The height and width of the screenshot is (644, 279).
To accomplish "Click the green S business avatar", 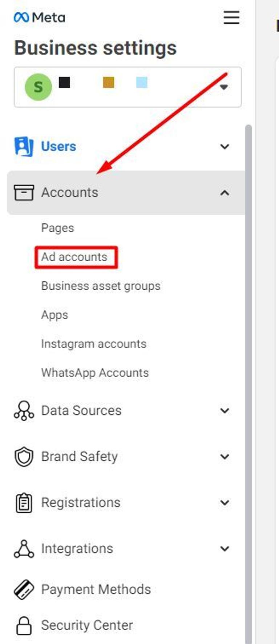I will (38, 87).
